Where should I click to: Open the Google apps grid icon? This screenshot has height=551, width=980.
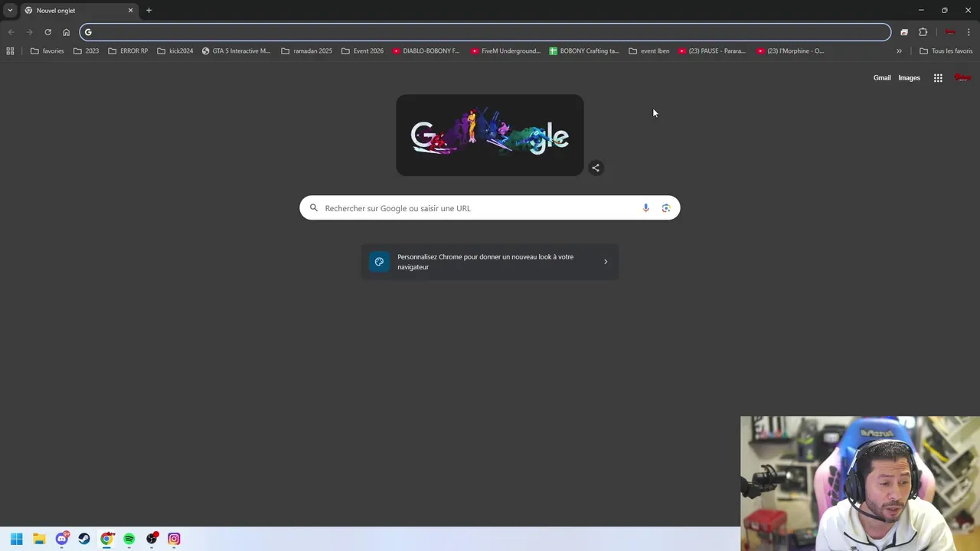tap(938, 78)
